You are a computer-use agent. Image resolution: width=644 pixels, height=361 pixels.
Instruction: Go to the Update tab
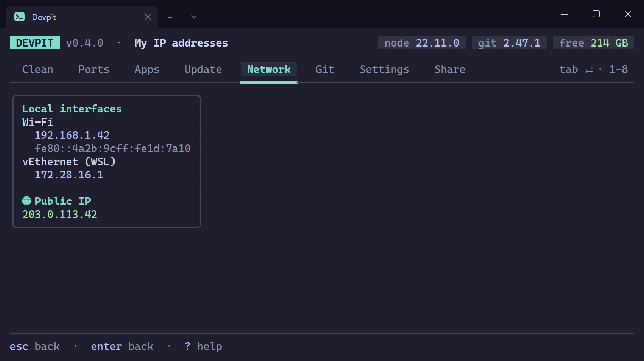tap(203, 69)
